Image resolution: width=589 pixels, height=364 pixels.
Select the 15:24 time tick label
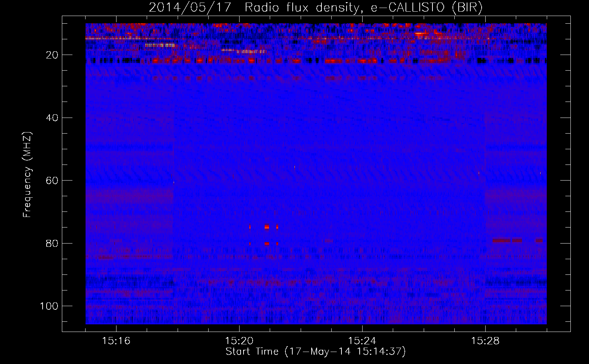tap(362, 341)
